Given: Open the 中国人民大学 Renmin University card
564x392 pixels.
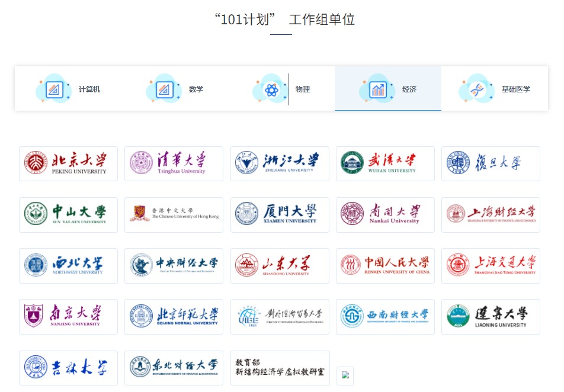Looking at the screenshot, I should 385,266.
